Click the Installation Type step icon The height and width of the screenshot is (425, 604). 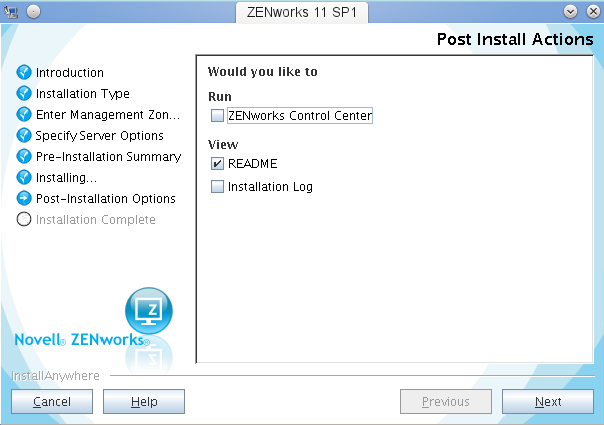[x=25, y=94]
